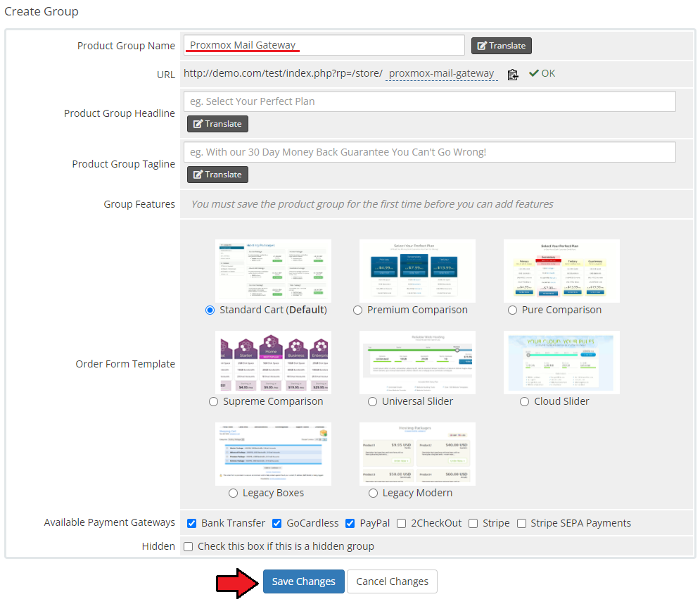700x604 pixels.
Task: Click Legacy Boxes template thumbnail
Action: [273, 454]
